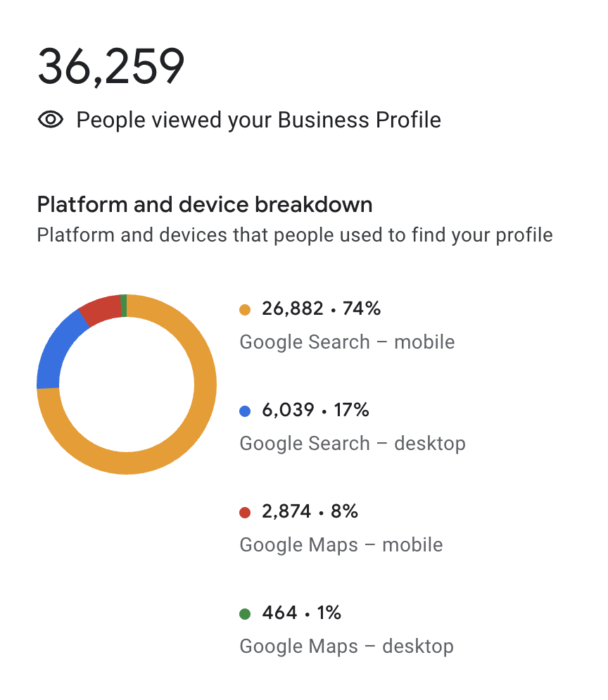608x700 pixels.
Task: Click the eye icon beside profile views
Action: point(51,120)
